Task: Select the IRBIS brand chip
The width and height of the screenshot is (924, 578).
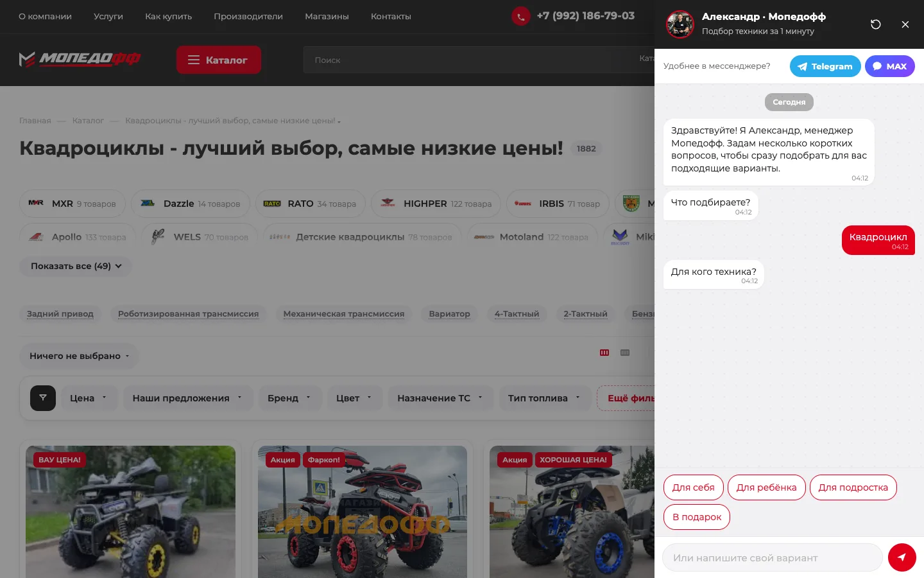Action: pyautogui.click(x=558, y=204)
